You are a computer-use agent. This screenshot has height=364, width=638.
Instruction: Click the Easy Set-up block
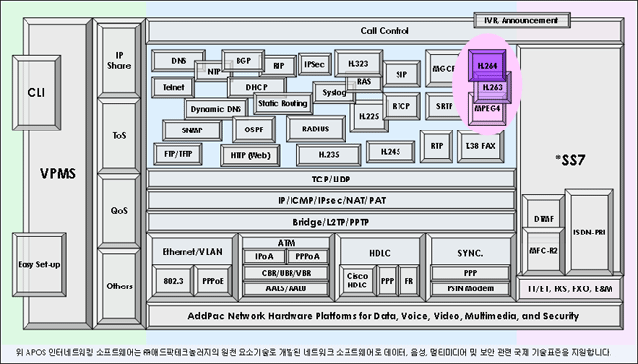pyautogui.click(x=39, y=264)
